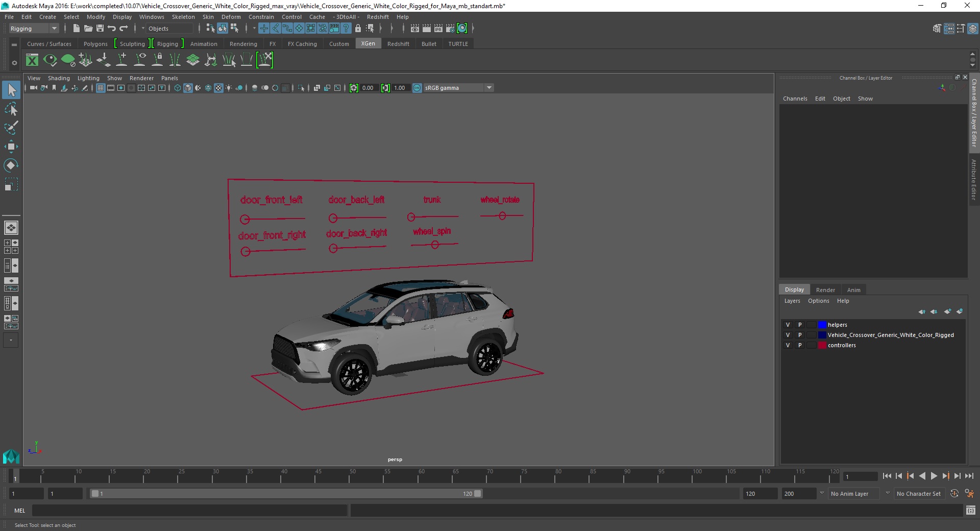The height and width of the screenshot is (531, 980).
Task: Click the Undo arrow icon
Action: click(112, 29)
